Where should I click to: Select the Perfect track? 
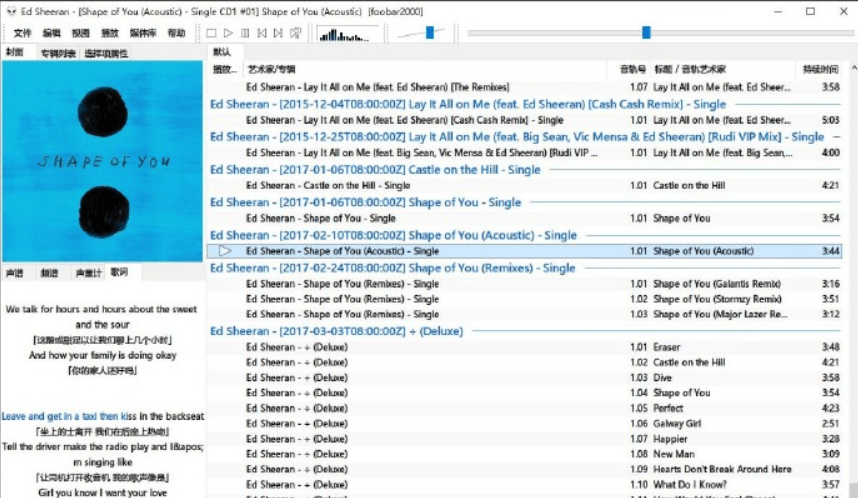coord(525,408)
